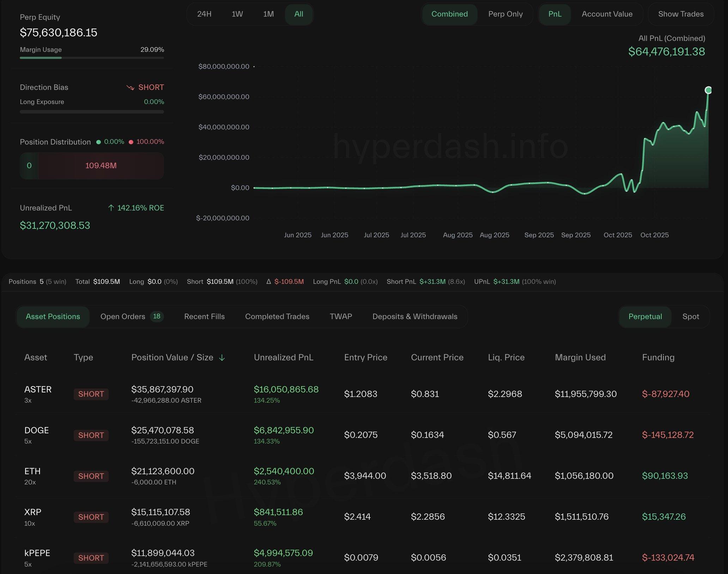This screenshot has height=574, width=728.
Task: Click the sort arrow beside Position Value / Size
Action: tap(222, 358)
